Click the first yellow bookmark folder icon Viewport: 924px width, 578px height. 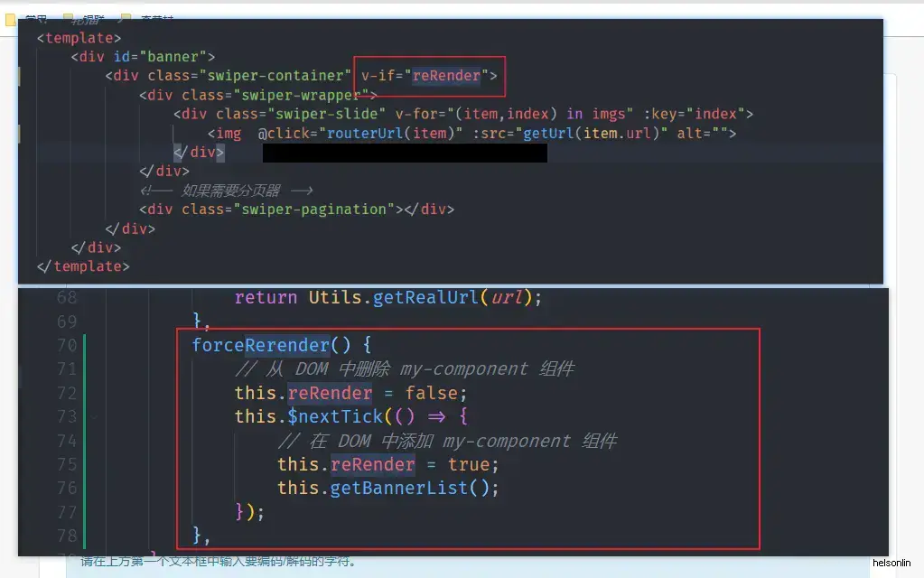coord(10,20)
